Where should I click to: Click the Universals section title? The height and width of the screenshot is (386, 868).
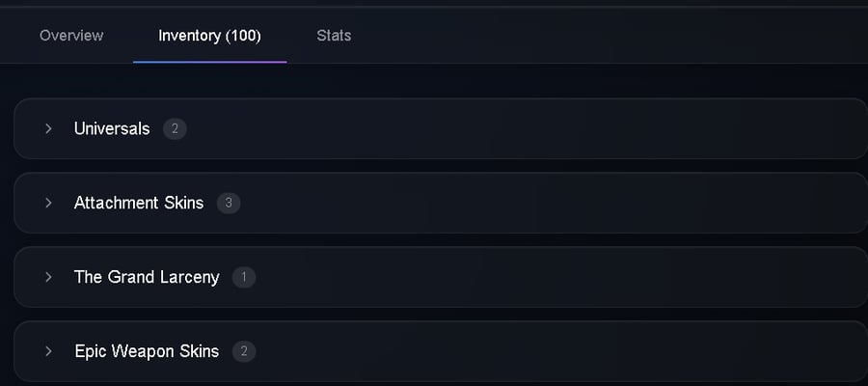pos(112,128)
